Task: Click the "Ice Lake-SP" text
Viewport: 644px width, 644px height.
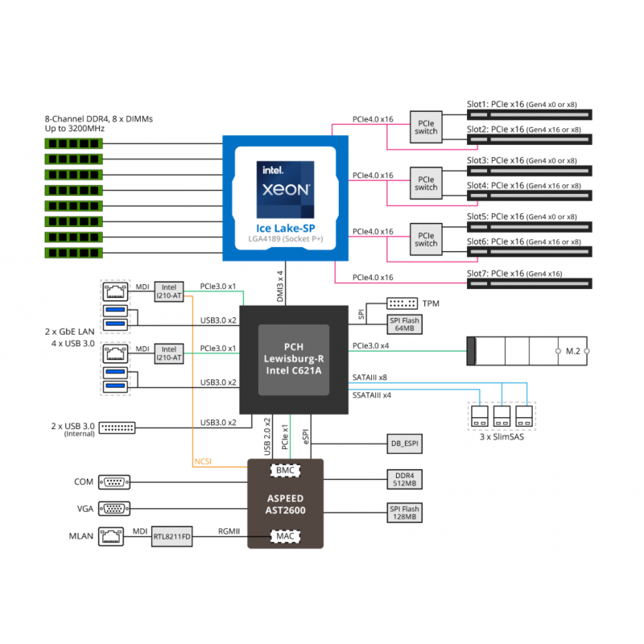Action: tap(286, 229)
